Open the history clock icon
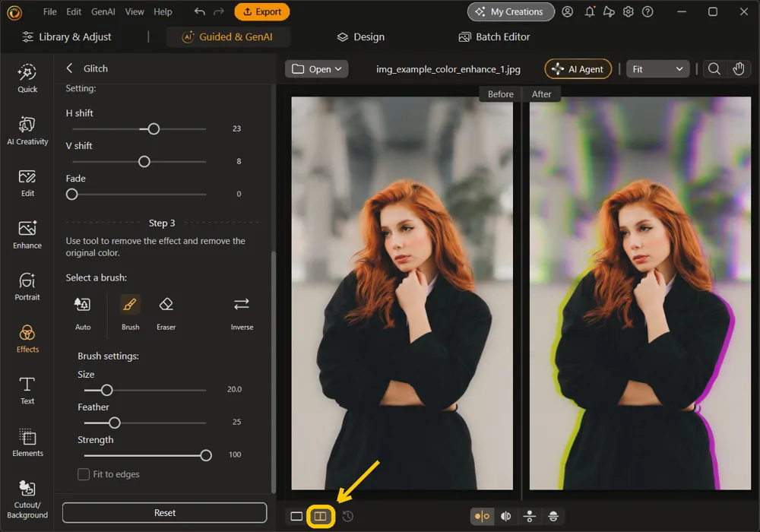760x532 pixels. (x=347, y=517)
